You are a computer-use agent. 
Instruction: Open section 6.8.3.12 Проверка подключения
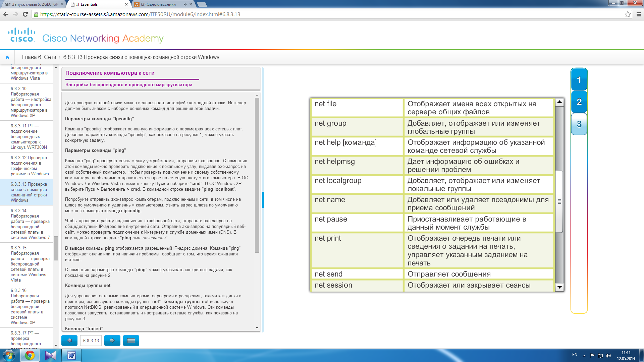pyautogui.click(x=27, y=166)
